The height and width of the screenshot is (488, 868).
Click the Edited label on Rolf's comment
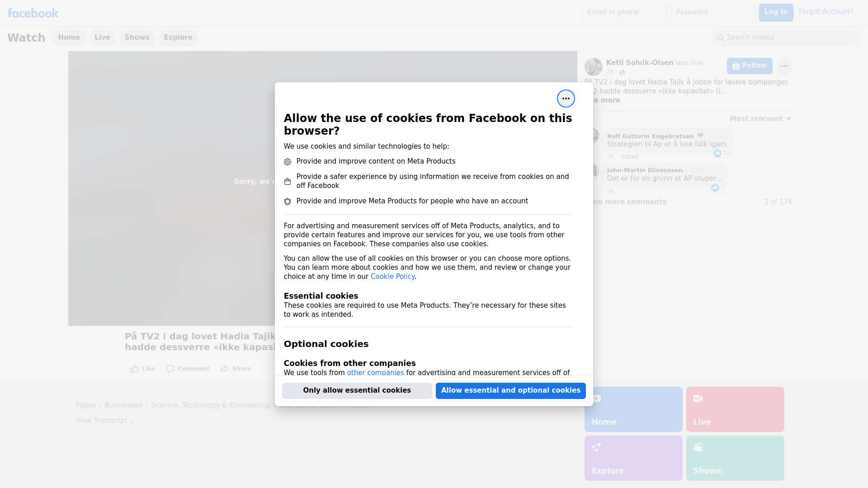pyautogui.click(x=629, y=157)
